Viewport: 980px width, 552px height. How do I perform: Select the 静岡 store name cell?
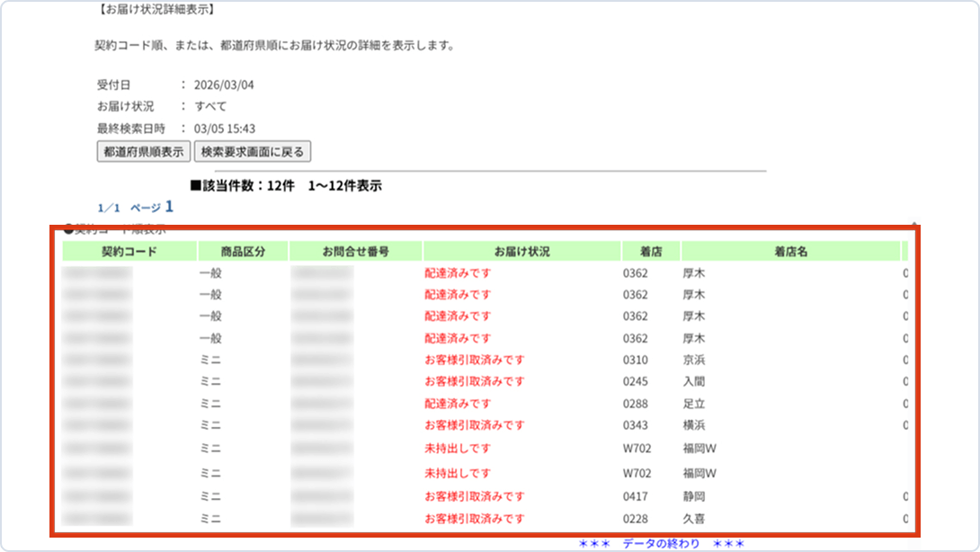pos(694,496)
